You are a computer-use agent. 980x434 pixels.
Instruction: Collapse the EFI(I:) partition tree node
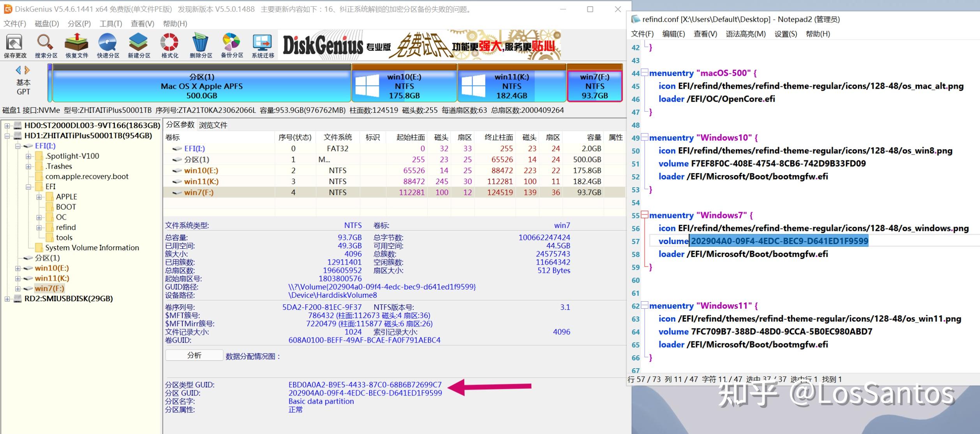[18, 146]
